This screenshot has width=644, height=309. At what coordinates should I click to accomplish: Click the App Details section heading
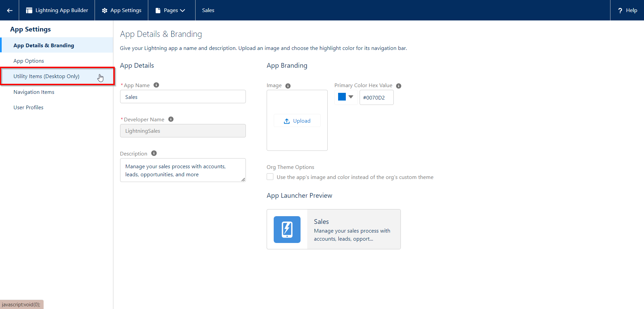click(x=137, y=66)
